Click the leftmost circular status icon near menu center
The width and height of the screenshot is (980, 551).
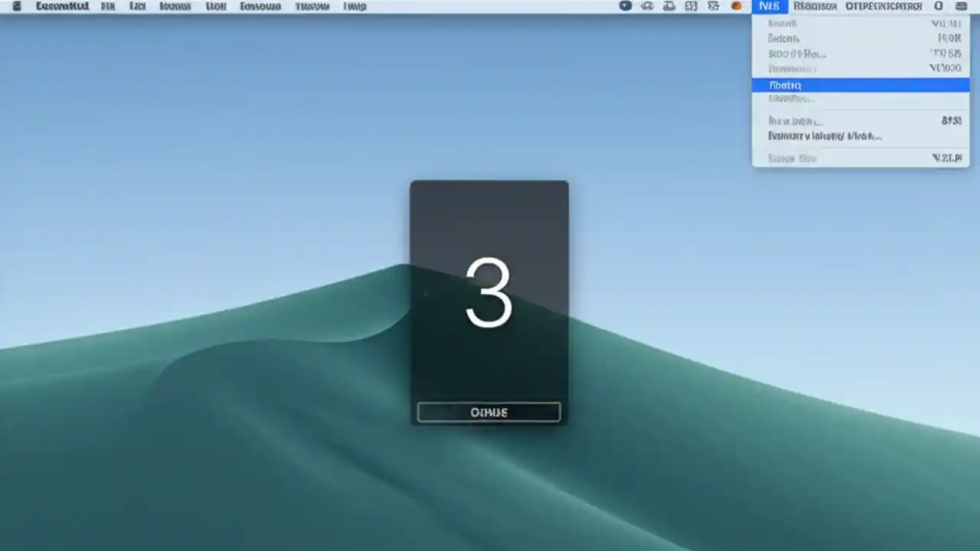coord(626,6)
